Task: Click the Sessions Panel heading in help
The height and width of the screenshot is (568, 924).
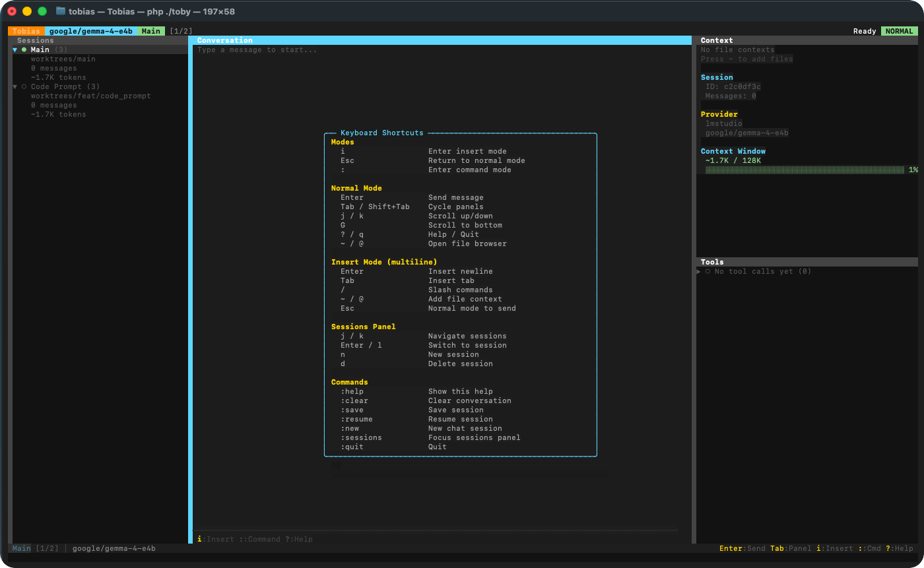Action: 364,327
